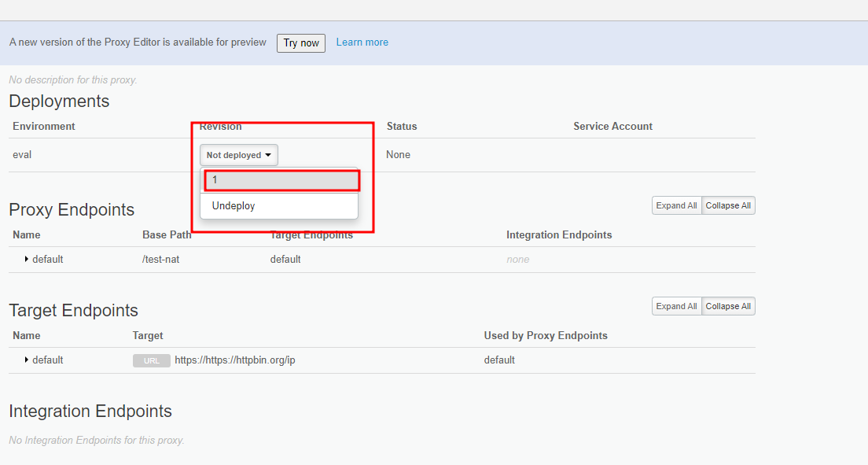868x465 pixels.
Task: Choose Undeploy in the revision menu
Action: click(279, 205)
